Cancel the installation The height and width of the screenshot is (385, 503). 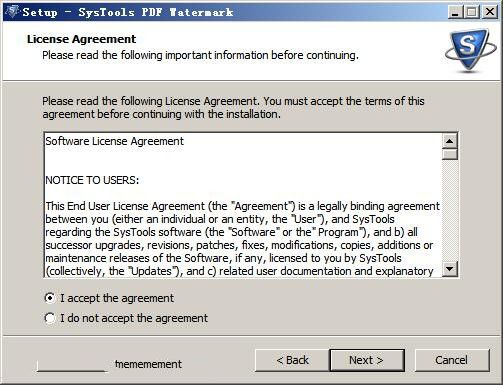(452, 360)
